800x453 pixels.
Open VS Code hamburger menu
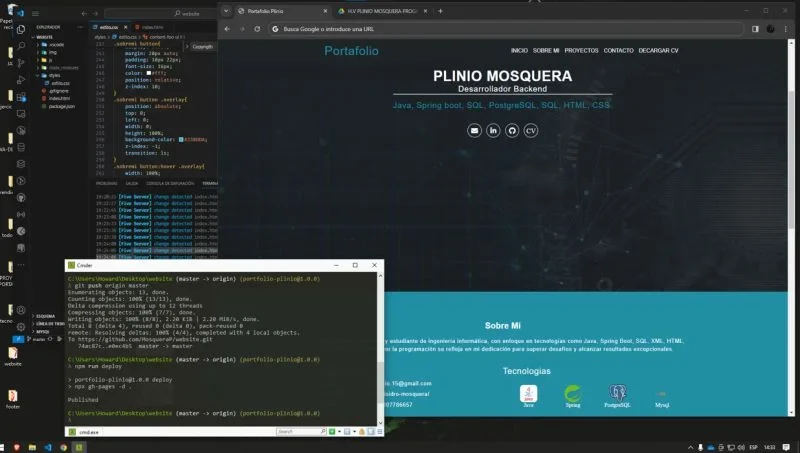(35, 13)
